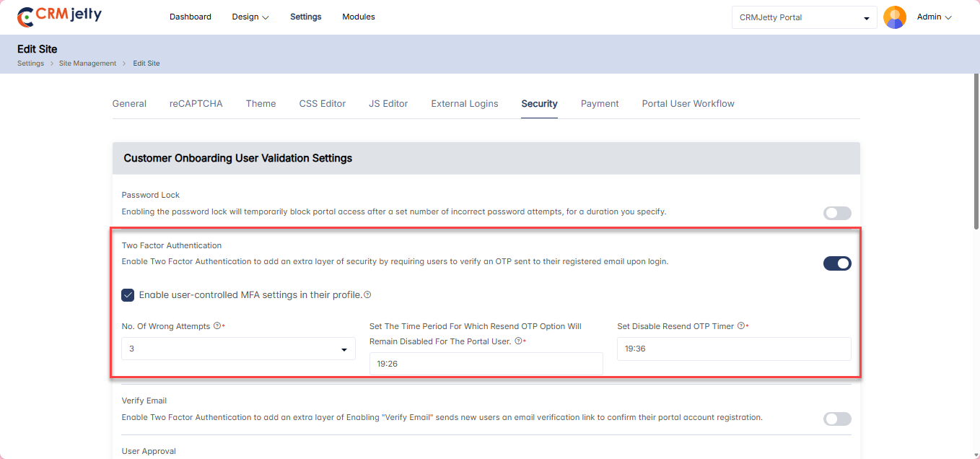Switch to the reCAPTCHA tab
Screen dimensions: 980x459
coord(196,103)
